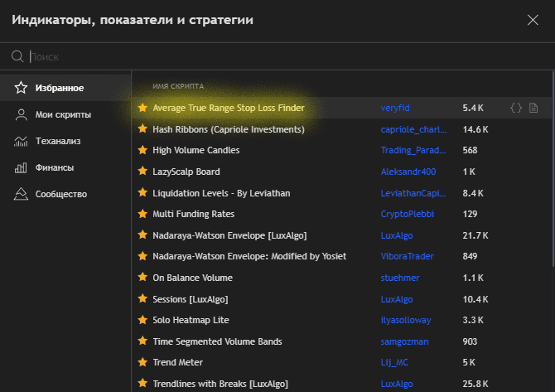Go to the Сообщество section
This screenshot has height=392, width=555.
pos(60,194)
